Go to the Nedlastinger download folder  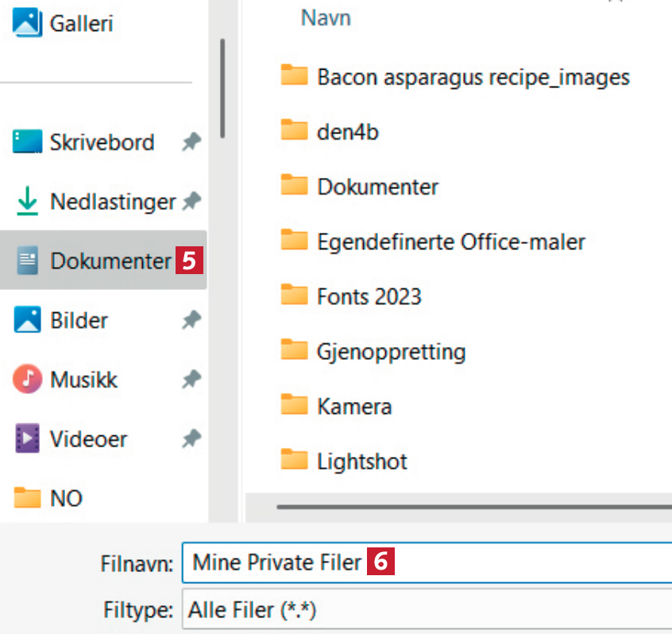[x=112, y=202]
